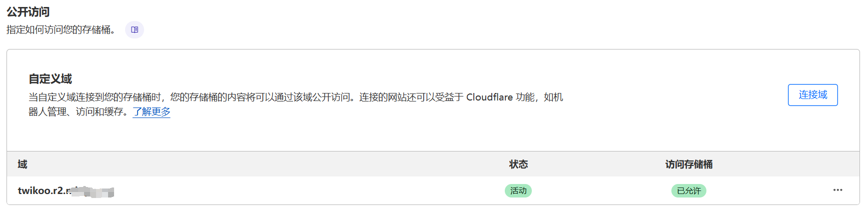This screenshot has height=213, width=868.
Task: Click the 连接域 button
Action: coord(812,95)
